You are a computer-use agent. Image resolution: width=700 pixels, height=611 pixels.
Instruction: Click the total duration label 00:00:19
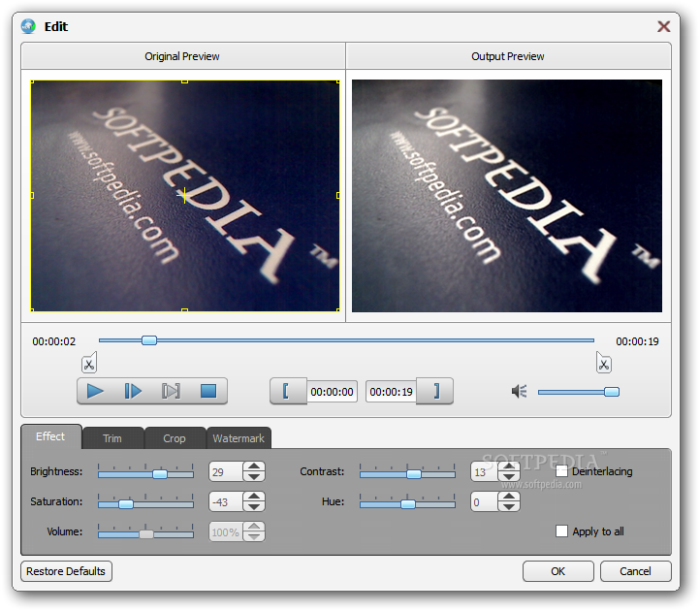pos(638,341)
